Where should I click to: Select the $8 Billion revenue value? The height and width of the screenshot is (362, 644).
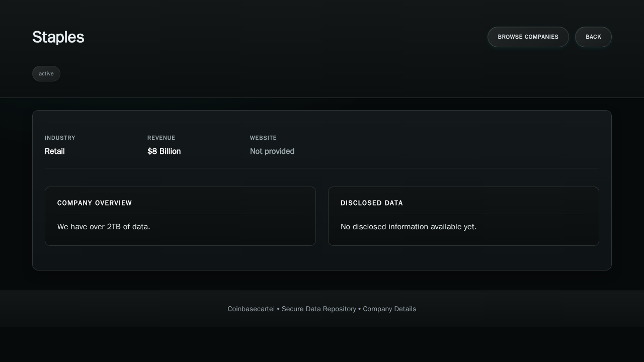pyautogui.click(x=164, y=151)
